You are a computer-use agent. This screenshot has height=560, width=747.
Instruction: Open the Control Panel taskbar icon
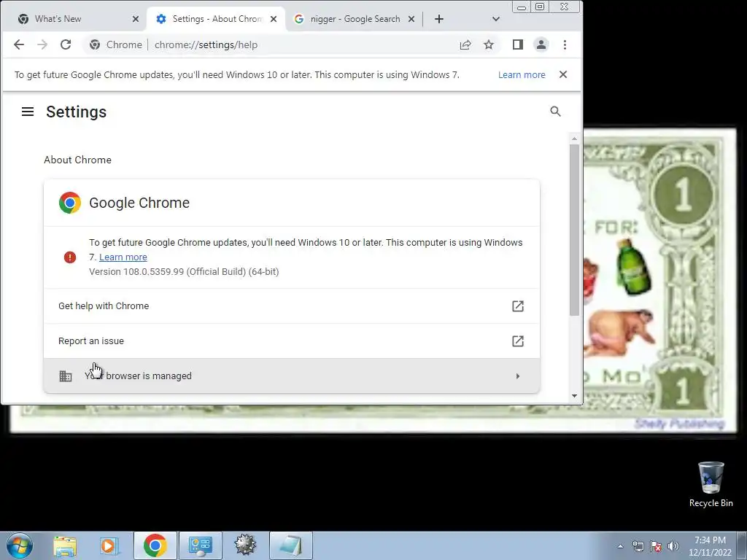click(x=201, y=545)
